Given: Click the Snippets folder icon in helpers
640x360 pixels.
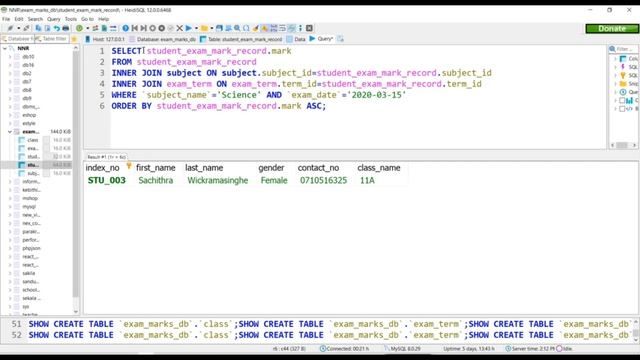Looking at the screenshot, I should 623,84.
